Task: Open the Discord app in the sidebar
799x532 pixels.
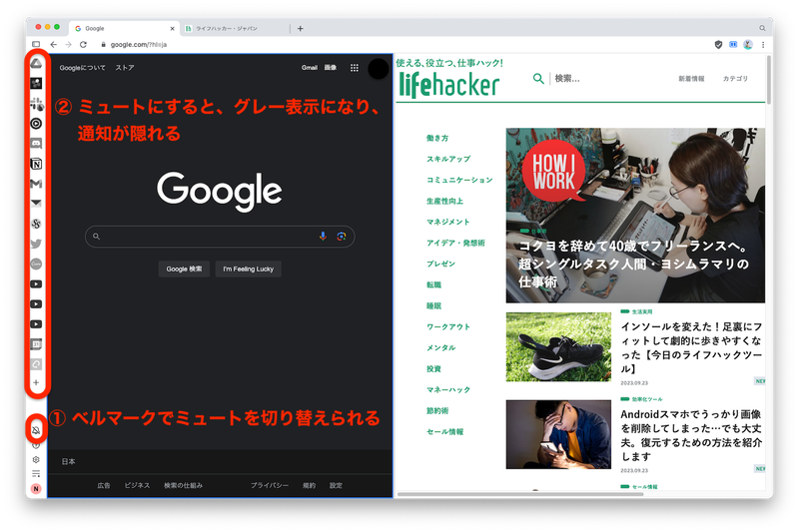Action: tap(36, 144)
